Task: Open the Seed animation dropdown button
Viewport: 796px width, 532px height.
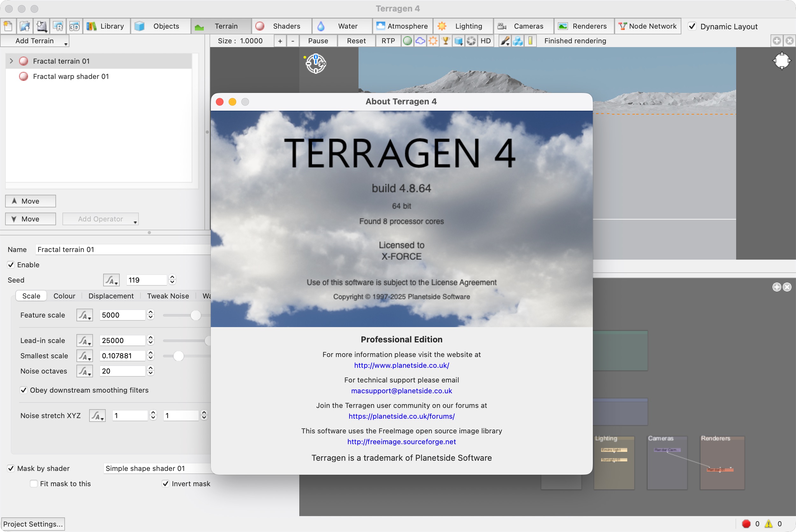Action: click(111, 280)
